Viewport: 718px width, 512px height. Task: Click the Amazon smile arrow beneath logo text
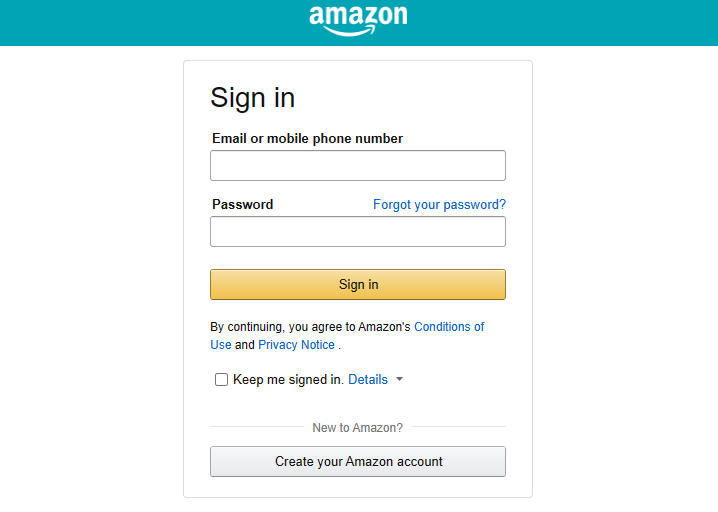(349, 31)
